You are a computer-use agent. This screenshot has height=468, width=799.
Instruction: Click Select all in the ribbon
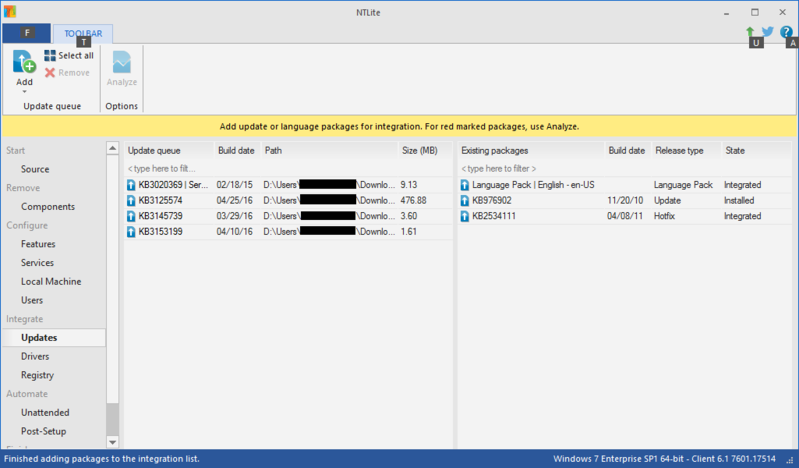(69, 56)
